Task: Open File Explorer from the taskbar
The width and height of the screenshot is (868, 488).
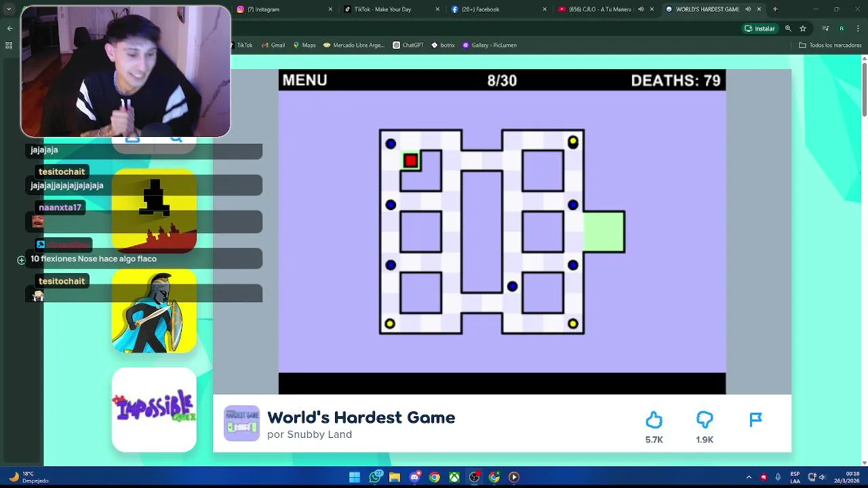Action: pos(395,477)
